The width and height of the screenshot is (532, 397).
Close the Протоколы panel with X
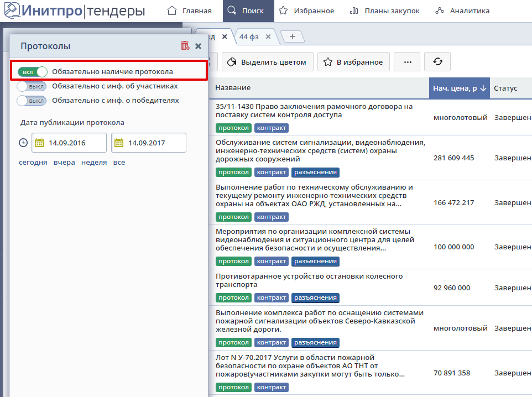[x=198, y=46]
